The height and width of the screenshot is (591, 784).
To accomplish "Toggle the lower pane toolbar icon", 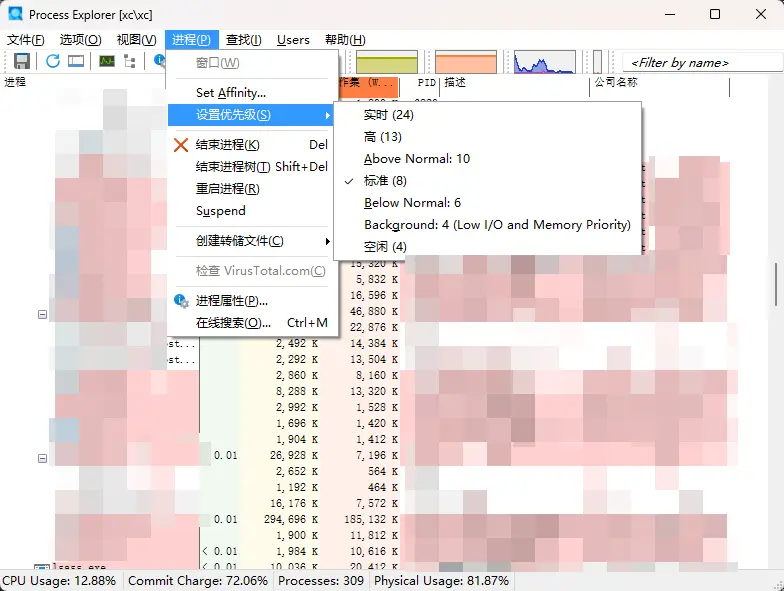I will point(76,61).
